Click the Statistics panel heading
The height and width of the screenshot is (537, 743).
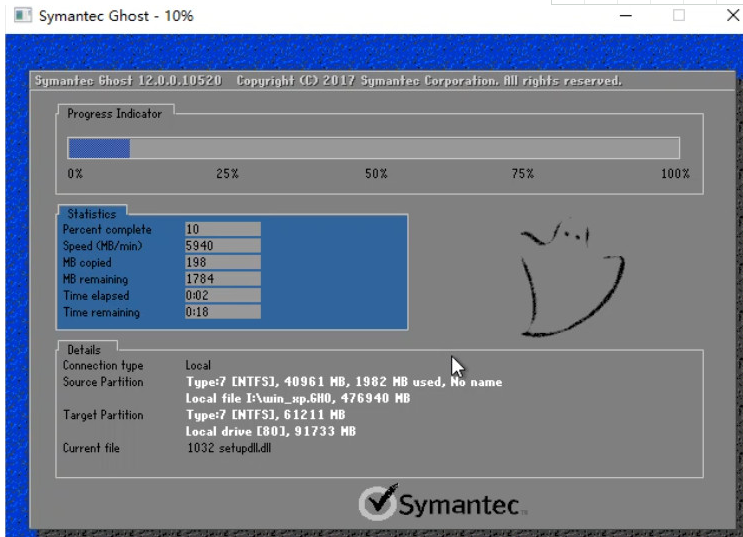[91, 214]
